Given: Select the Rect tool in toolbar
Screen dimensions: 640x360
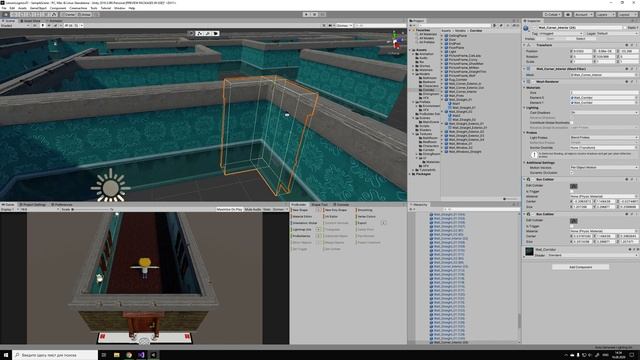Looking at the screenshot, I should (37, 14).
